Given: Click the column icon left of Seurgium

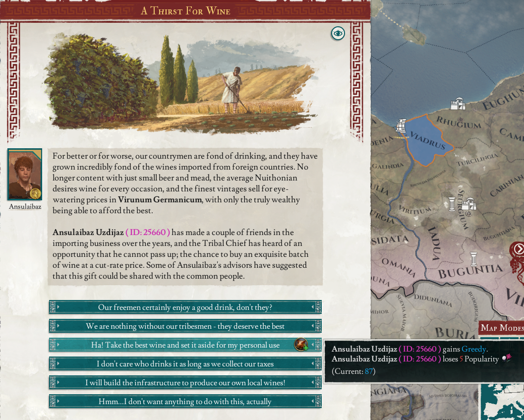Looking at the screenshot, I should (452, 203).
